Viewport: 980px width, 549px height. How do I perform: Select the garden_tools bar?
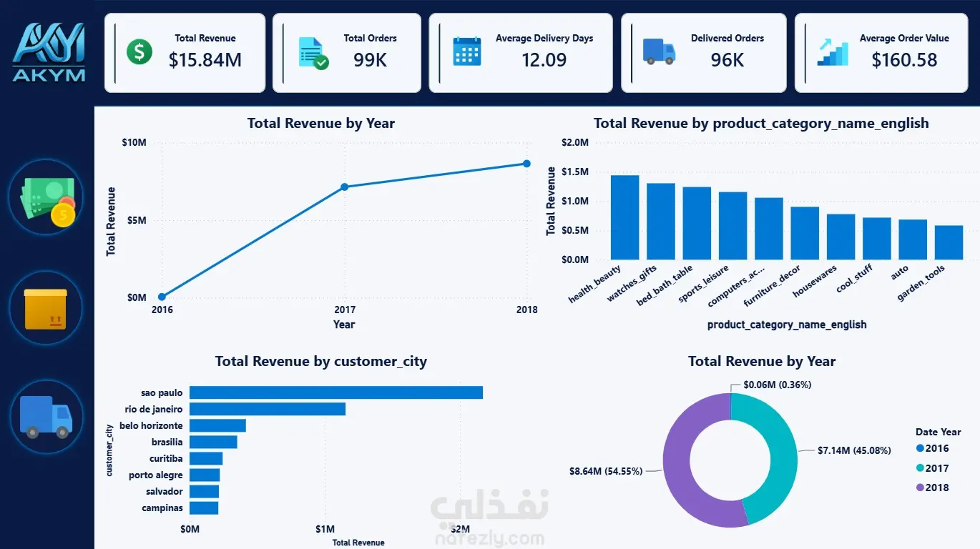pos(949,242)
